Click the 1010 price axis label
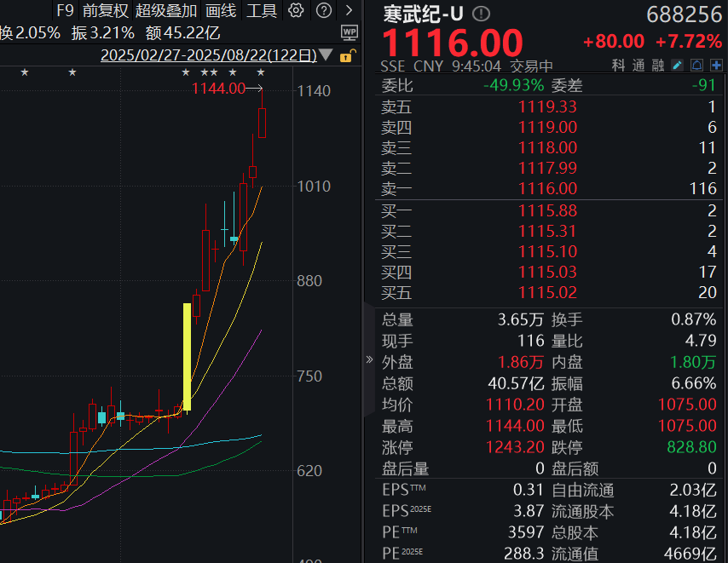728x563 pixels. pos(314,187)
